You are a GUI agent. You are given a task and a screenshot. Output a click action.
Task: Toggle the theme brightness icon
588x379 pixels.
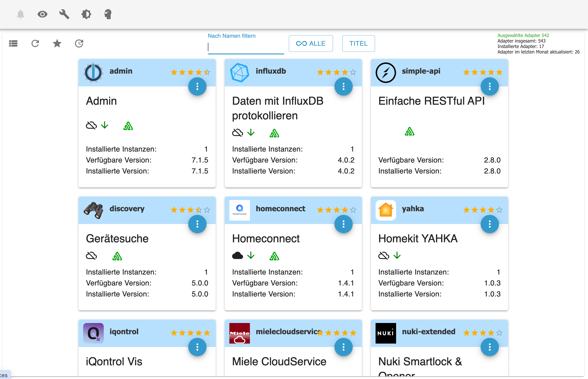coord(86,14)
